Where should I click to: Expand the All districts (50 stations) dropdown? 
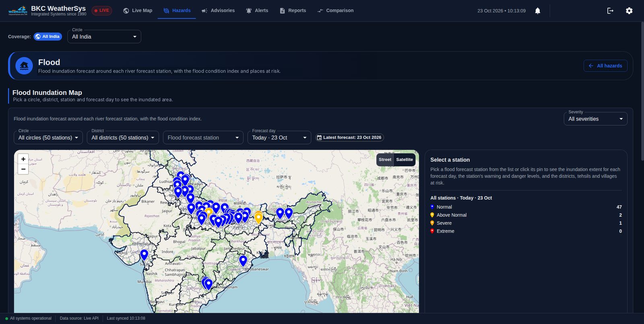123,138
